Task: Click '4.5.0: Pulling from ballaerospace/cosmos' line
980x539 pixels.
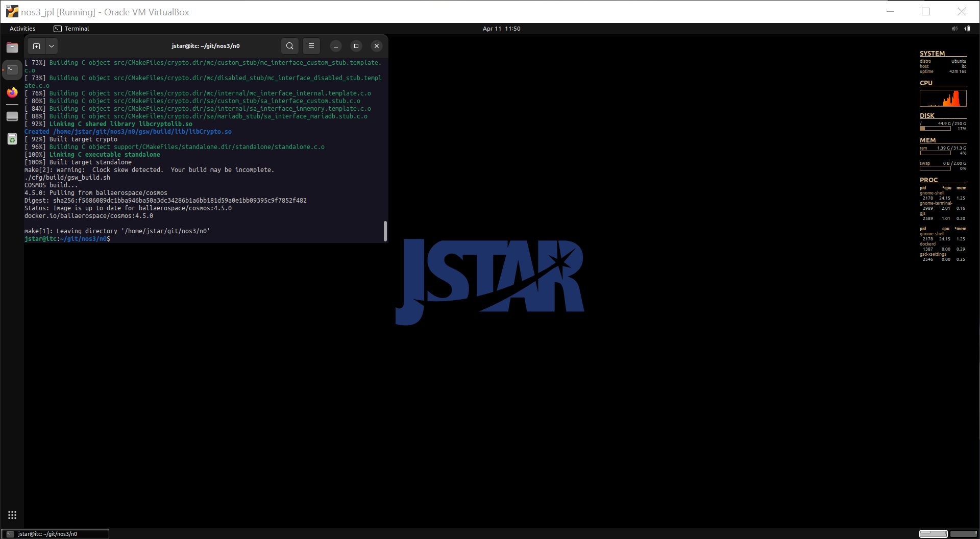Action: coord(96,193)
